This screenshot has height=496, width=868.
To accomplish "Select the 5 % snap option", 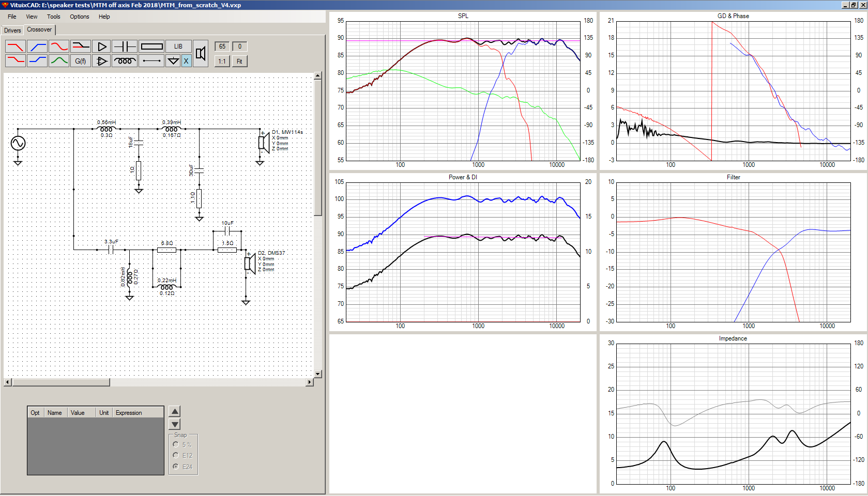I will (x=182, y=444).
